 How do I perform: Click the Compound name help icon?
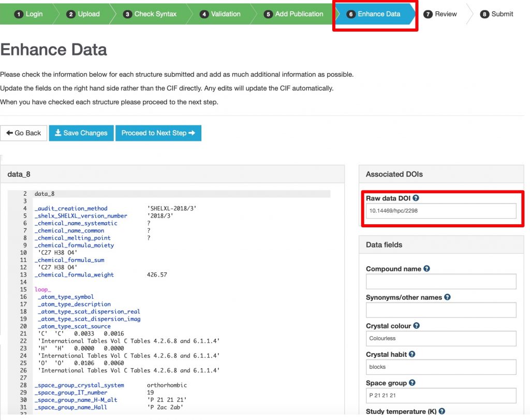pos(426,269)
